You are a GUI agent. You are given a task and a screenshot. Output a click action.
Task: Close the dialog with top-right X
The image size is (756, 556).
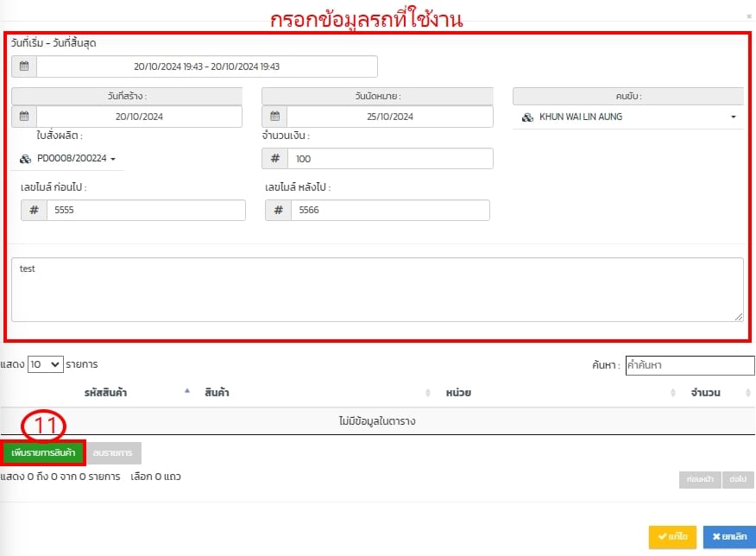pos(747,16)
